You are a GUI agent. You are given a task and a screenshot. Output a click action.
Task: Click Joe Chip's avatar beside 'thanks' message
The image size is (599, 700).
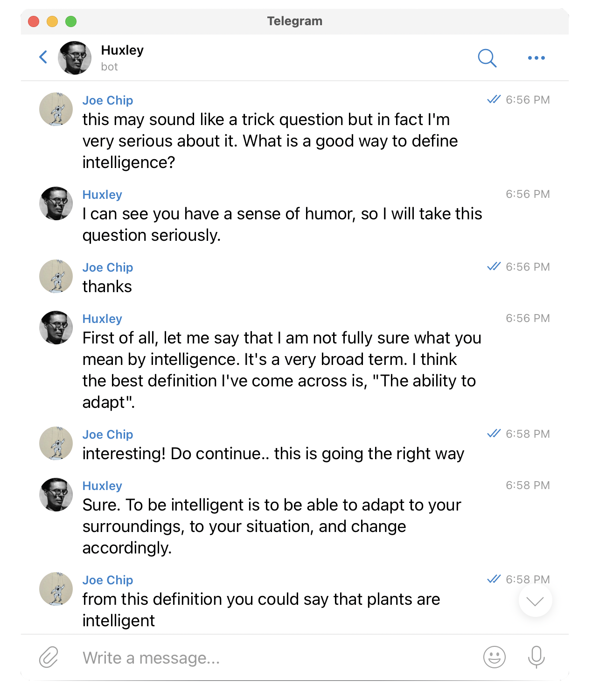(x=56, y=276)
